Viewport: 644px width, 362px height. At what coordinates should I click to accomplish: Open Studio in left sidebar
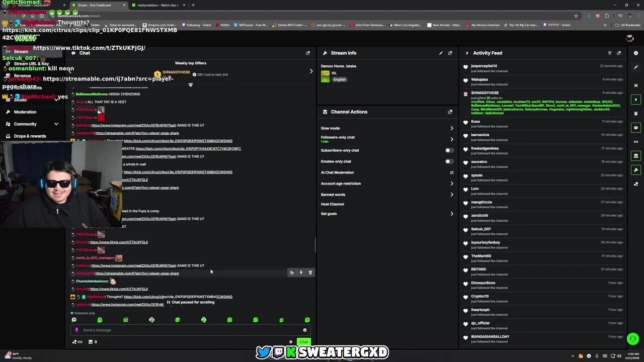click(x=20, y=100)
